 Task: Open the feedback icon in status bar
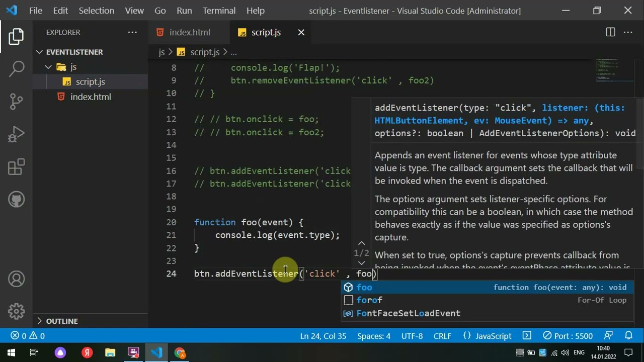click(609, 336)
